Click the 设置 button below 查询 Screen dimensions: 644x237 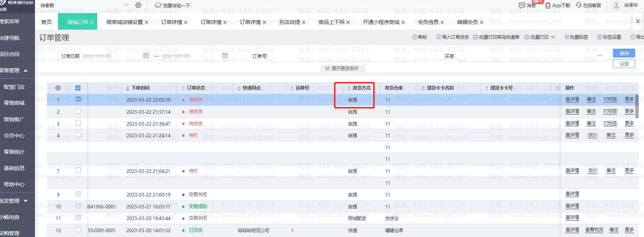[x=624, y=64]
